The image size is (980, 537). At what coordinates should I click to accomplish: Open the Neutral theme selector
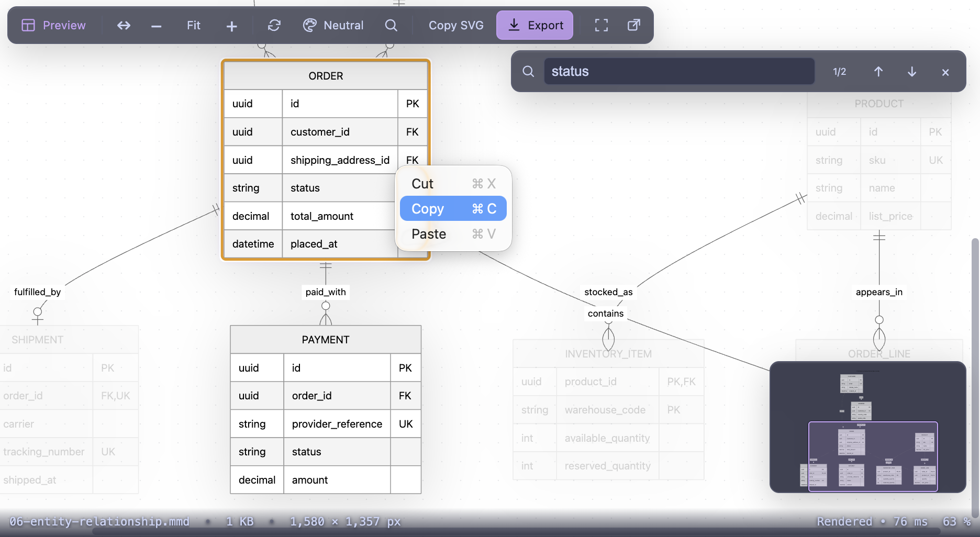[333, 25]
